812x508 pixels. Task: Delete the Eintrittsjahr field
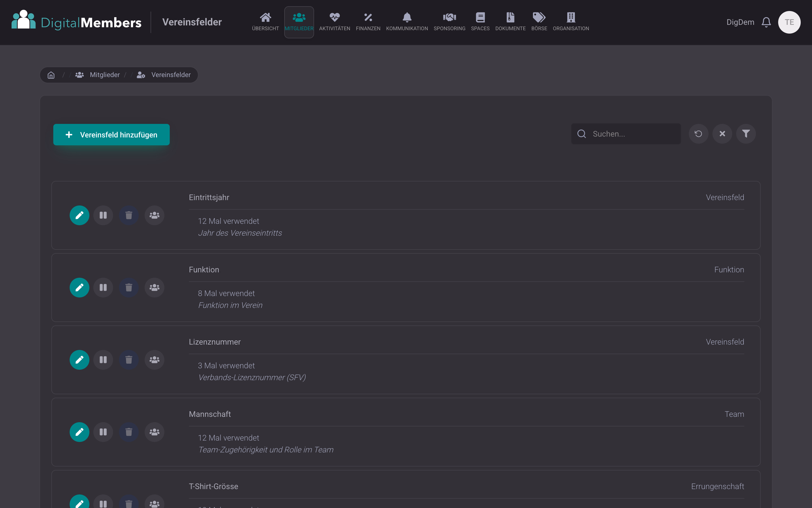point(129,215)
